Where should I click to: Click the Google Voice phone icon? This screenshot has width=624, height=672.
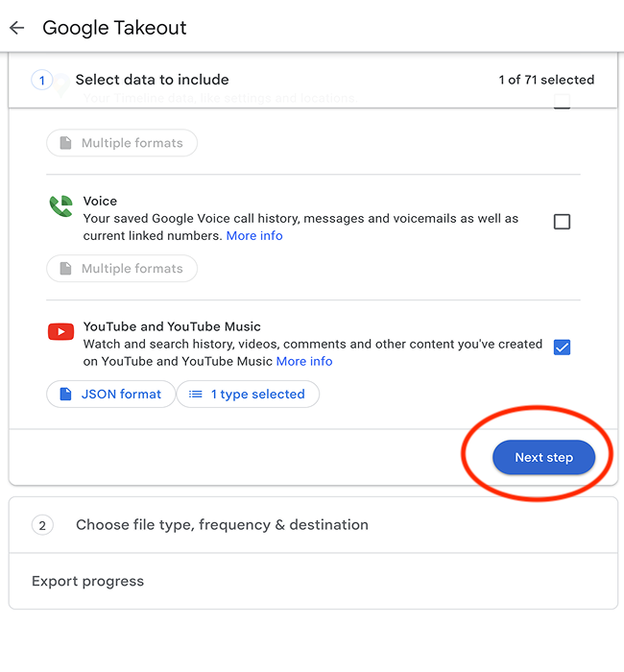[60, 206]
